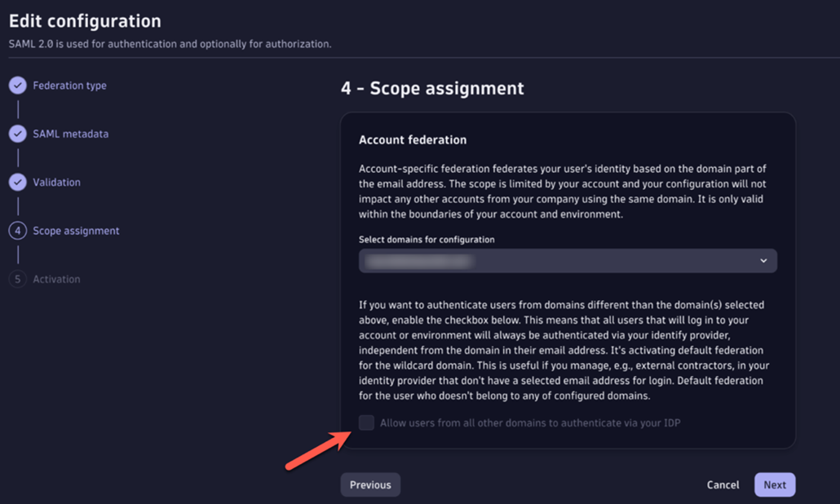Click the circled number 5 step indicator
This screenshot has width=840, height=504.
click(x=17, y=278)
